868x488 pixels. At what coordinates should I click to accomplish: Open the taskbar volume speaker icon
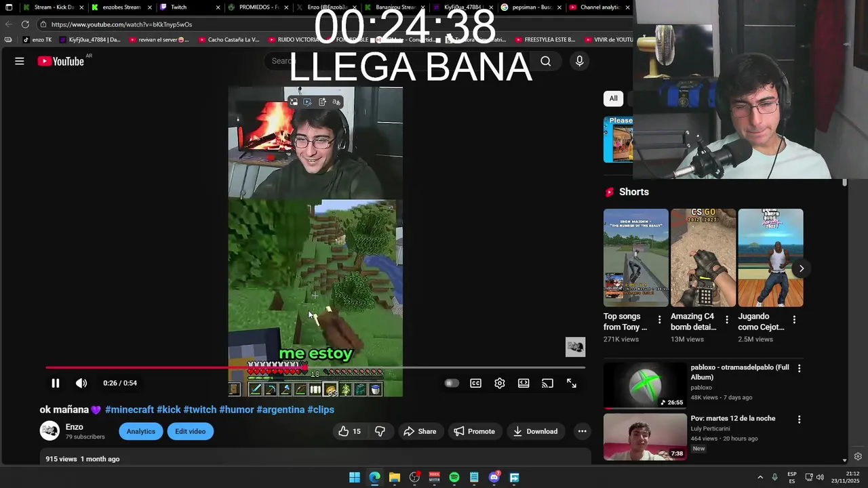pos(820,477)
